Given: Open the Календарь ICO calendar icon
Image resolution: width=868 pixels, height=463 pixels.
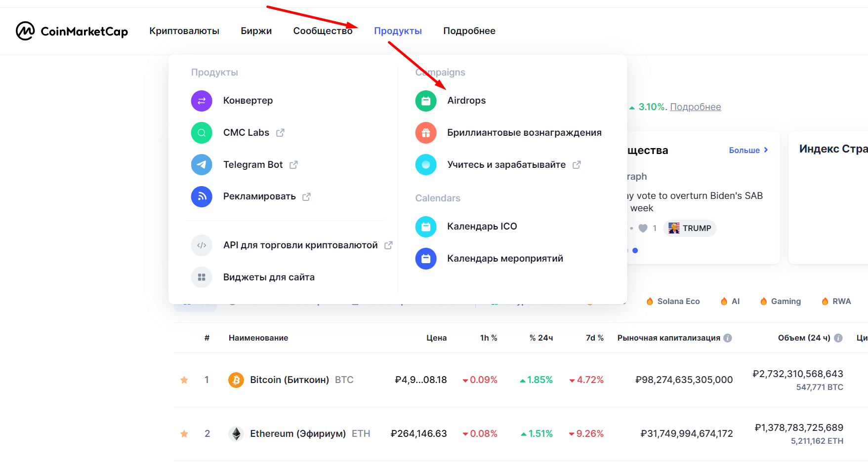Looking at the screenshot, I should pyautogui.click(x=426, y=227).
